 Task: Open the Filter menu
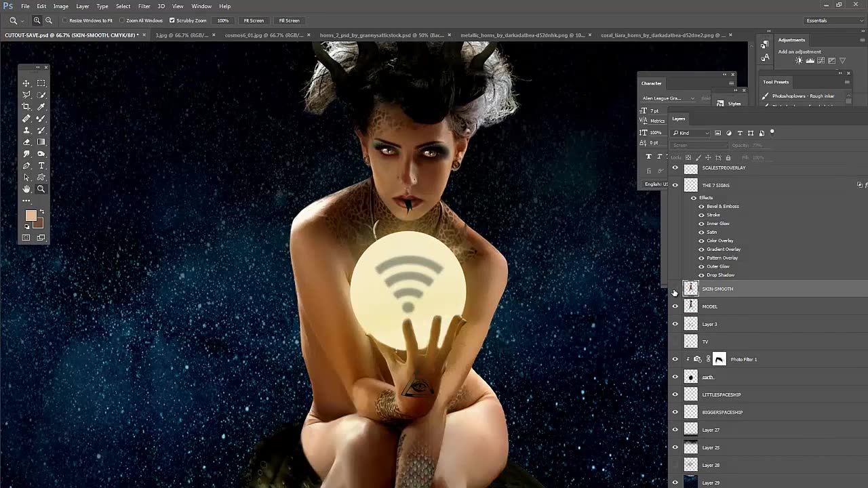click(144, 6)
